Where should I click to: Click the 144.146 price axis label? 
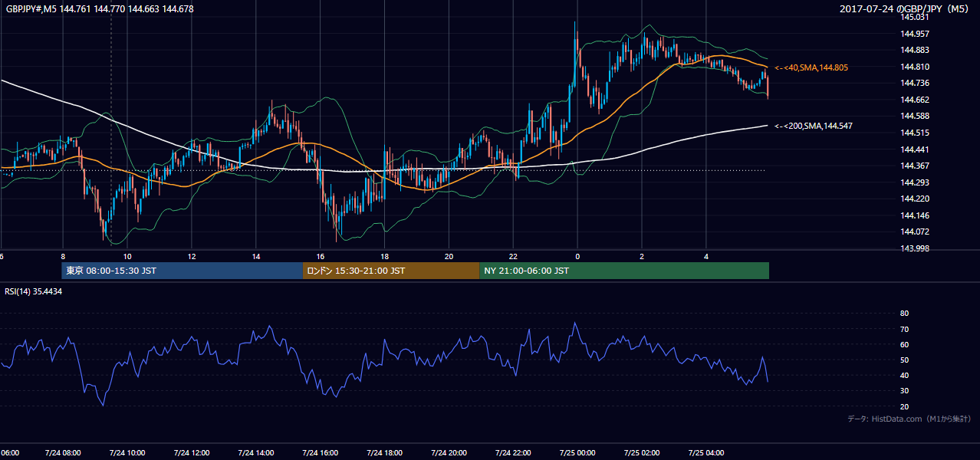915,215
